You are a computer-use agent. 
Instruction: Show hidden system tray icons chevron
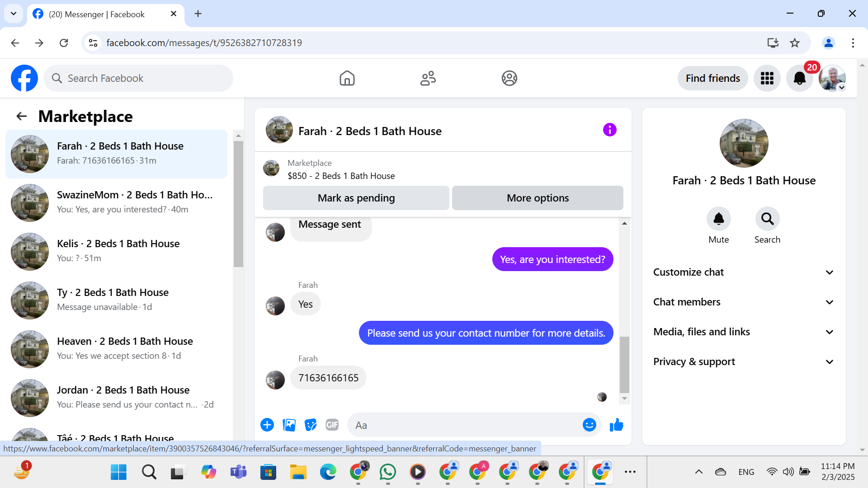tap(698, 472)
